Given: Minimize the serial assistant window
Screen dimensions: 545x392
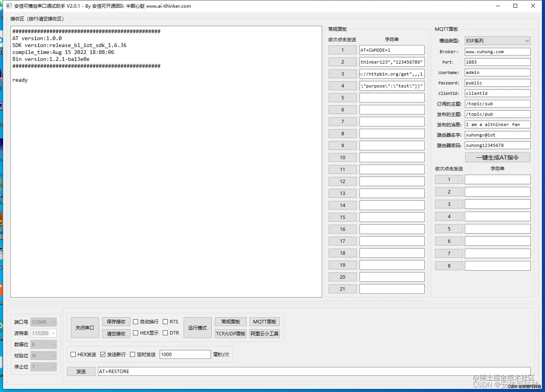Looking at the screenshot, I should [498, 6].
